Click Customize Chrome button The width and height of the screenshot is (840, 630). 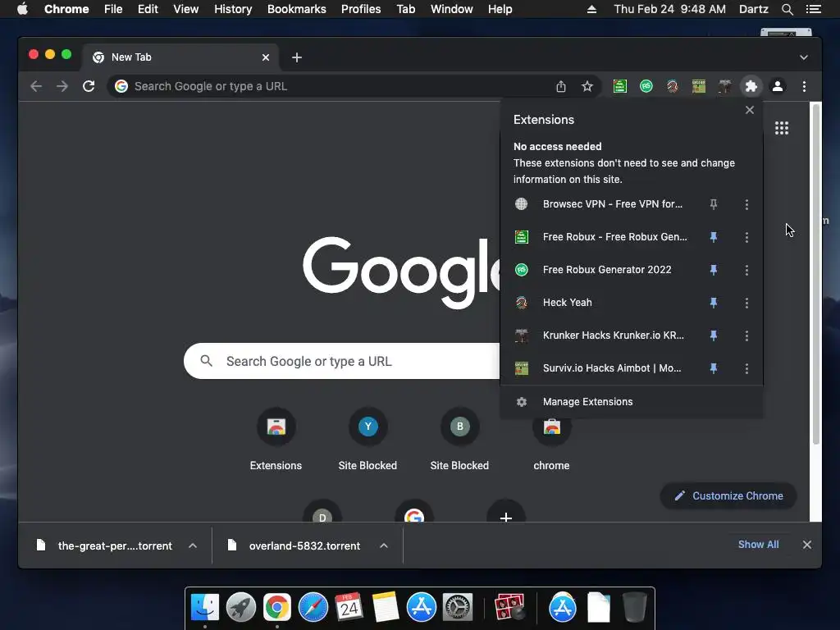point(728,496)
